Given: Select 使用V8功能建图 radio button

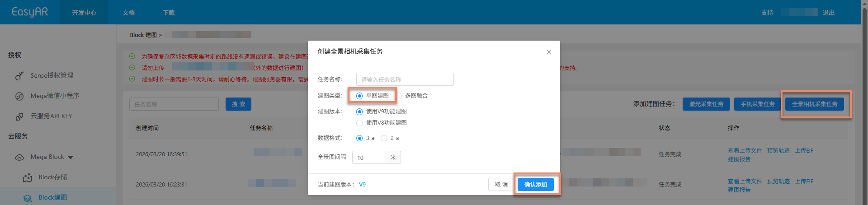Looking at the screenshot, I should (x=359, y=123).
